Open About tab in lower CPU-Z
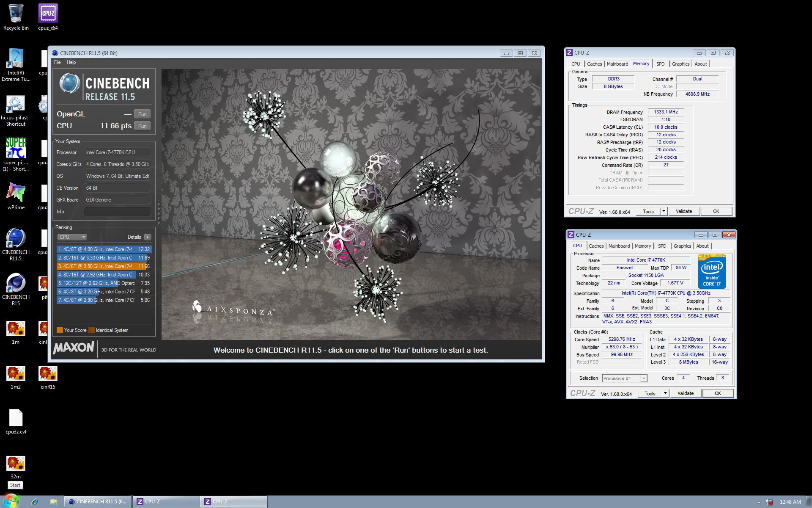812x508 pixels. (702, 246)
